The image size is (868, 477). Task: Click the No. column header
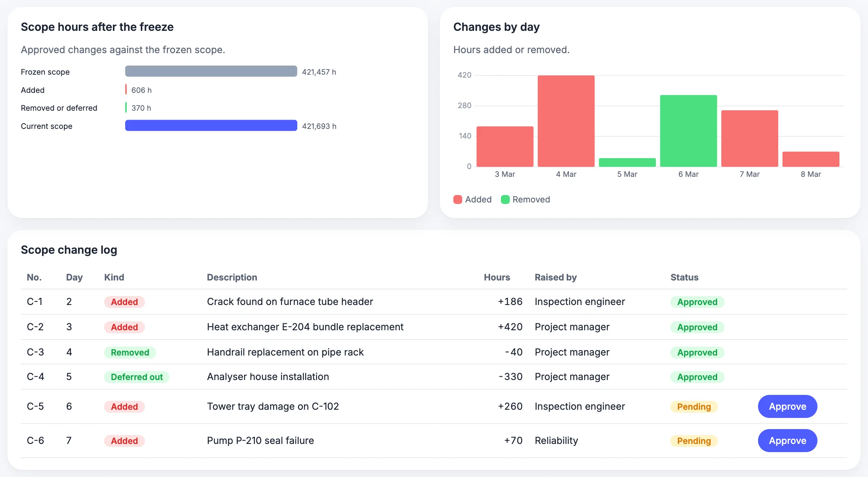(x=34, y=278)
